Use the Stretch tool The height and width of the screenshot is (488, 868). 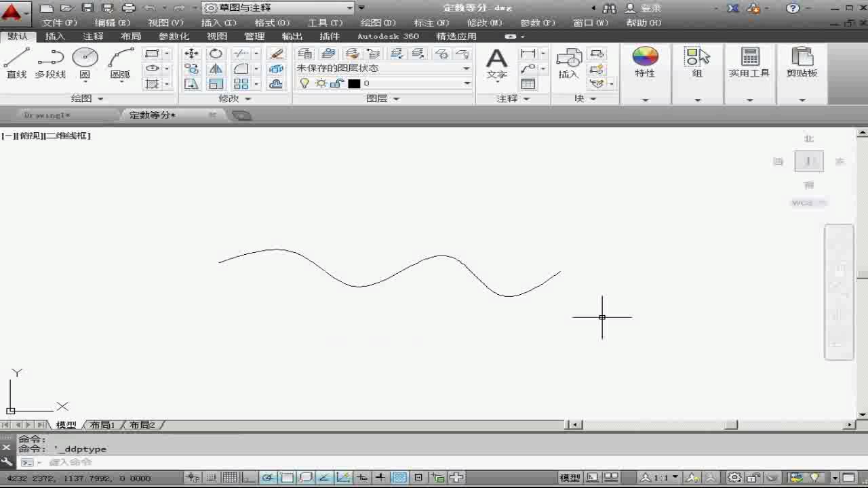[191, 84]
